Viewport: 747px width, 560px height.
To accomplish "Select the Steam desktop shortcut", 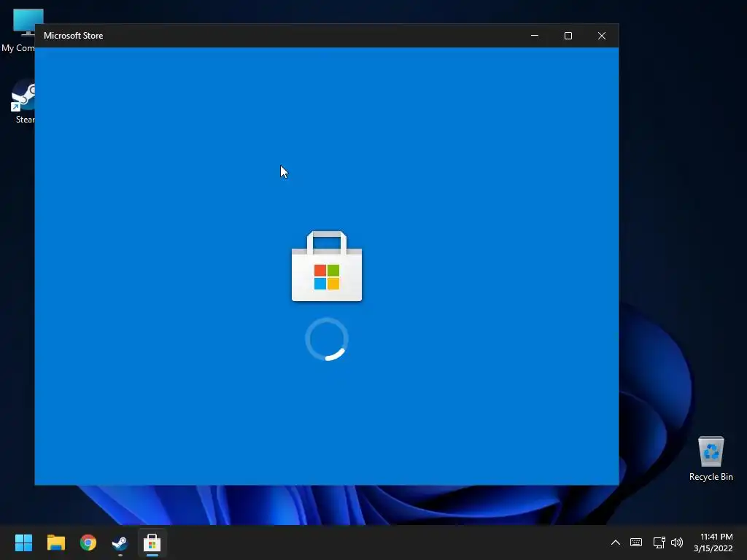I will 23,102.
